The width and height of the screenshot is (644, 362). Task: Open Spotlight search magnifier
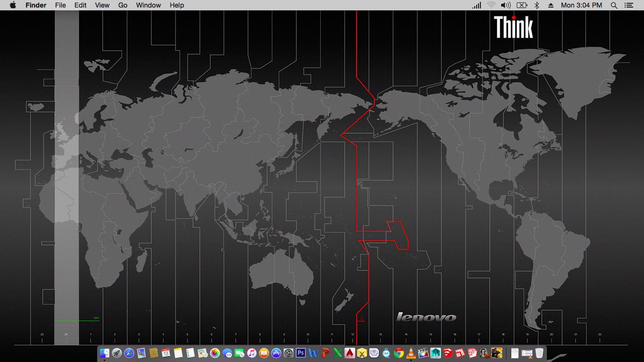614,5
